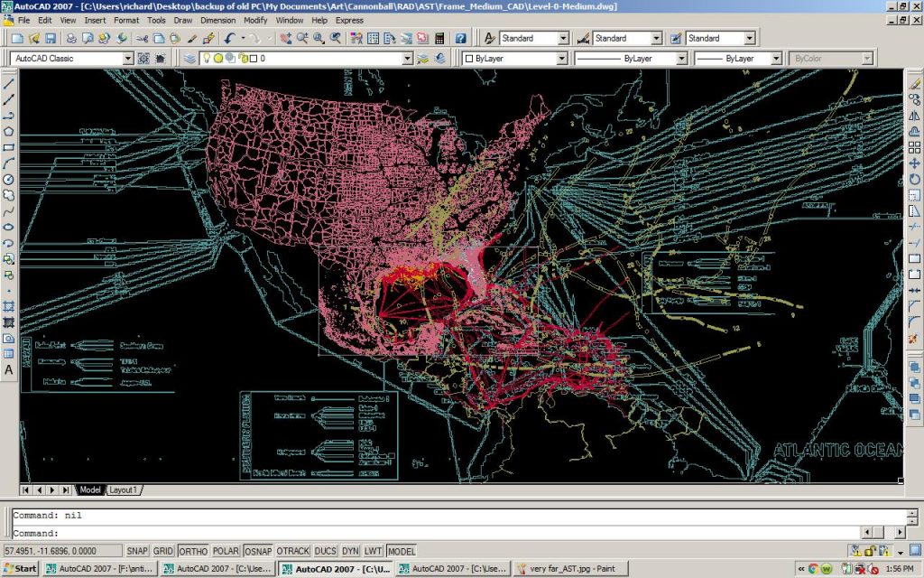Screen dimensions: 924x578
Task: Click the Start button
Action: pos(20,569)
